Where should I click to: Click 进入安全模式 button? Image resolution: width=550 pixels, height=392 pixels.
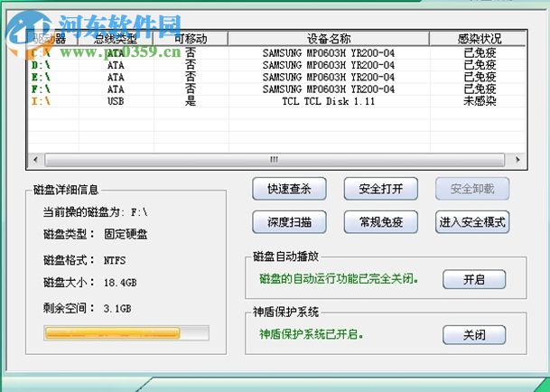[x=472, y=222]
